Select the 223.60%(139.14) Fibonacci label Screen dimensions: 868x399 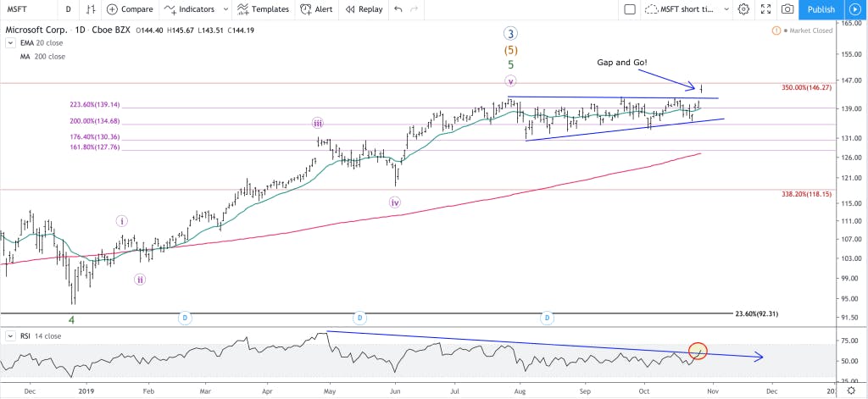pos(95,104)
